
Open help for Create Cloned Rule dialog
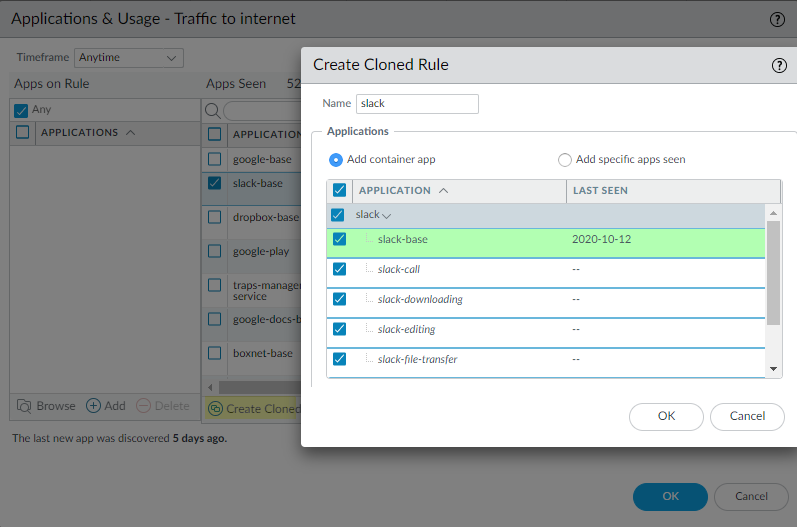(x=779, y=66)
